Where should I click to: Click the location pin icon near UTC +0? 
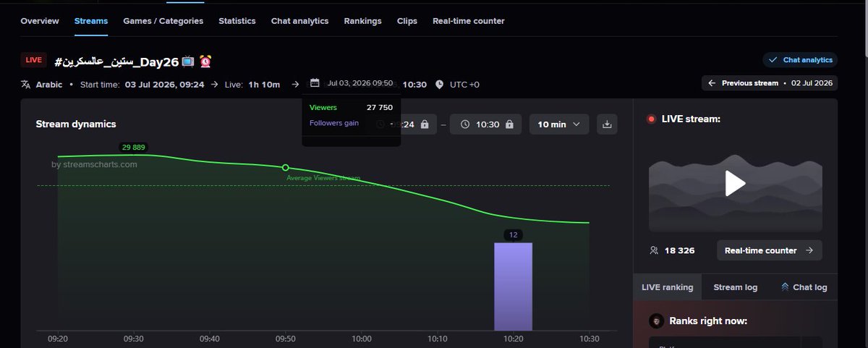coord(439,85)
